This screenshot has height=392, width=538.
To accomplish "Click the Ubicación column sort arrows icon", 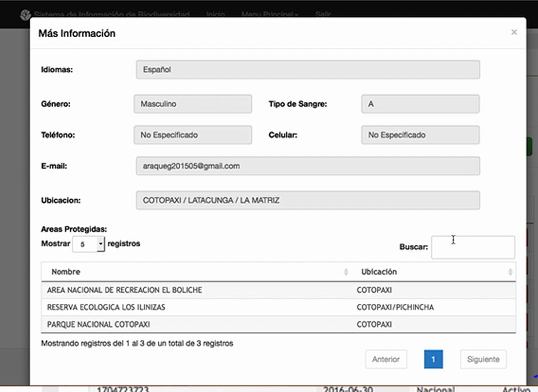I will point(510,272).
